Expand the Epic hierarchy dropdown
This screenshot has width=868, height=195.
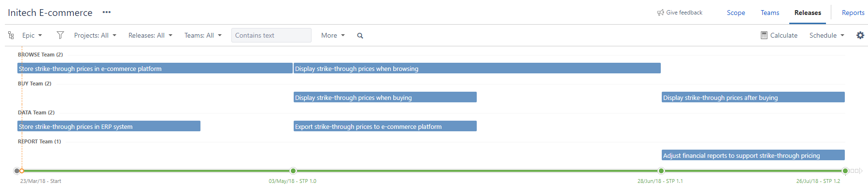32,35
